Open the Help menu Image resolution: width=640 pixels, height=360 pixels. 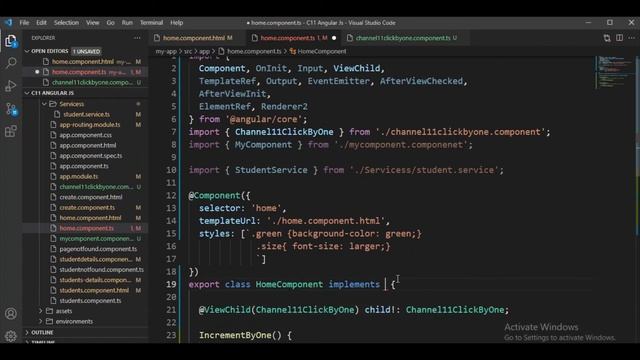coord(176,22)
